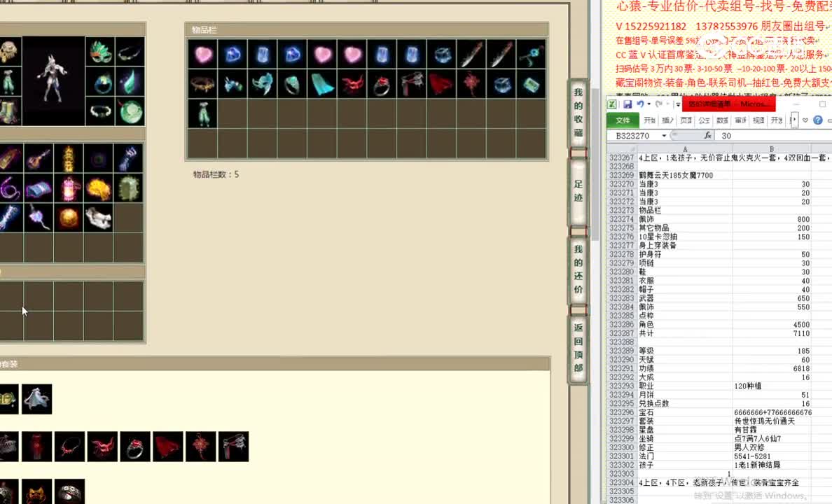Open the Name Box dropdown showing B323270
The image size is (832, 504).
point(663,136)
